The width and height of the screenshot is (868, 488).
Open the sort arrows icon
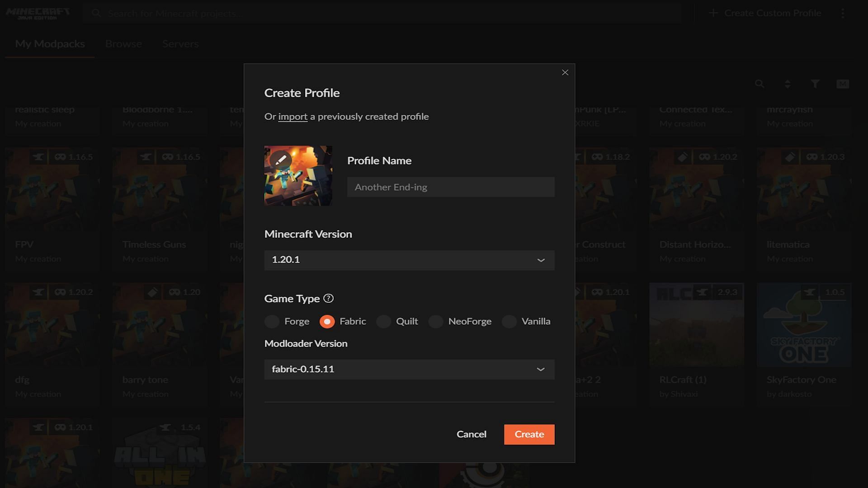click(x=788, y=84)
